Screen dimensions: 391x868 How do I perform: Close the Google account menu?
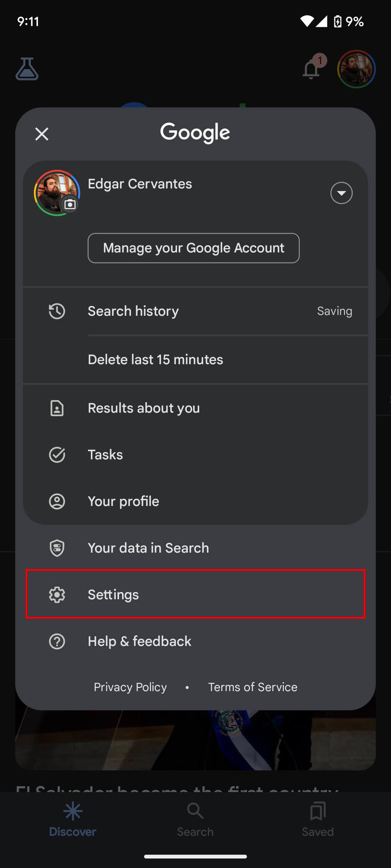tap(42, 134)
